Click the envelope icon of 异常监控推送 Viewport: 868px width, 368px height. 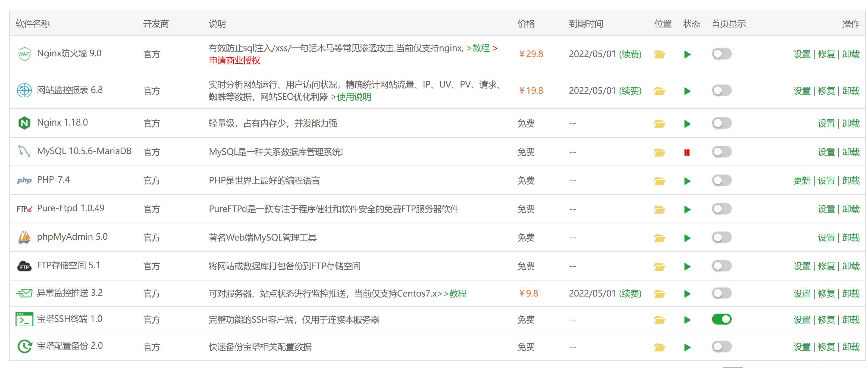coord(24,293)
